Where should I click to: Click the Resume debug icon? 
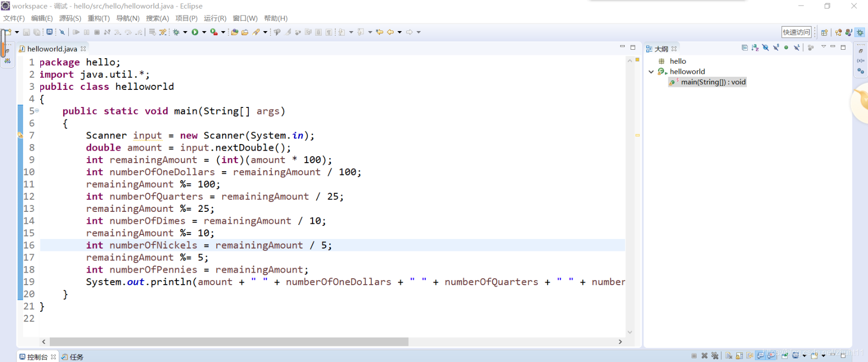[x=76, y=32]
